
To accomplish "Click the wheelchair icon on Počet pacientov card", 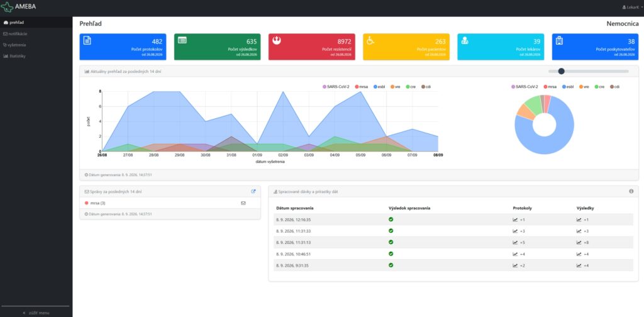I will 370,40.
